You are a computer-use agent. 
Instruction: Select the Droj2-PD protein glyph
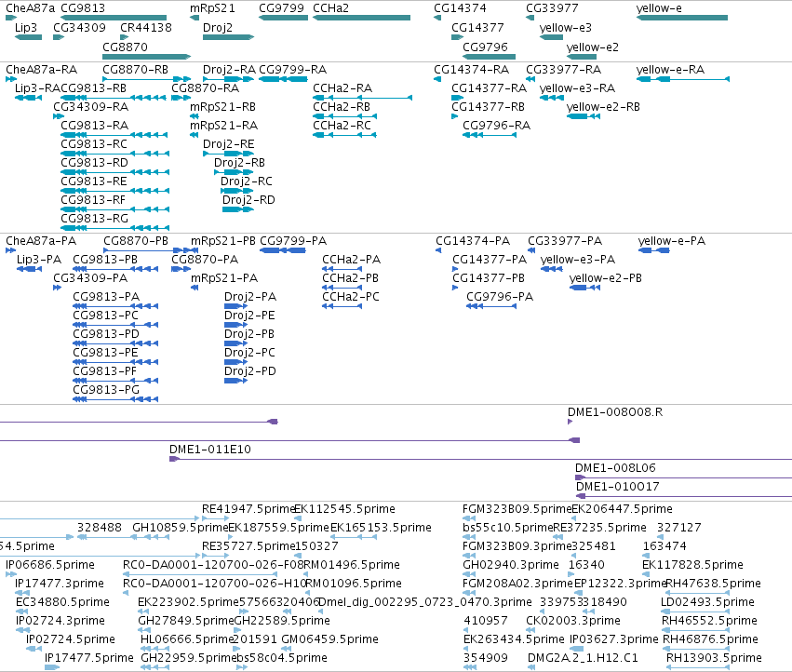235,381
